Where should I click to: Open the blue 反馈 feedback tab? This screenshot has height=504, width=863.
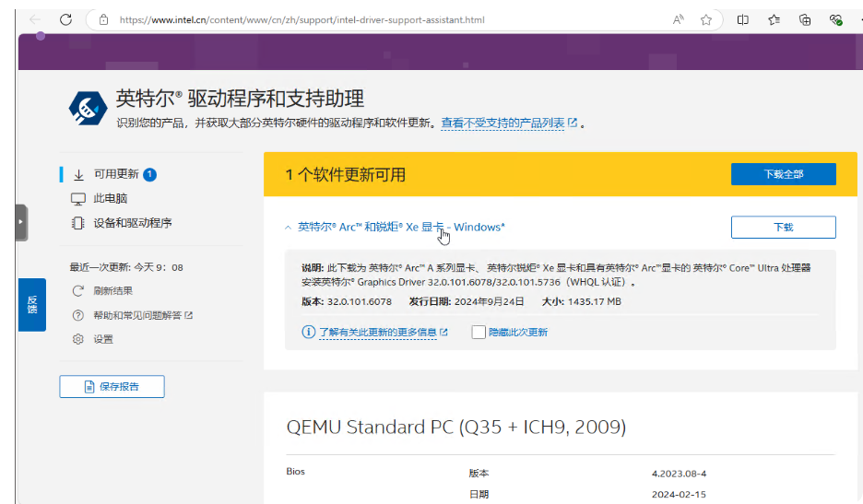(32, 305)
